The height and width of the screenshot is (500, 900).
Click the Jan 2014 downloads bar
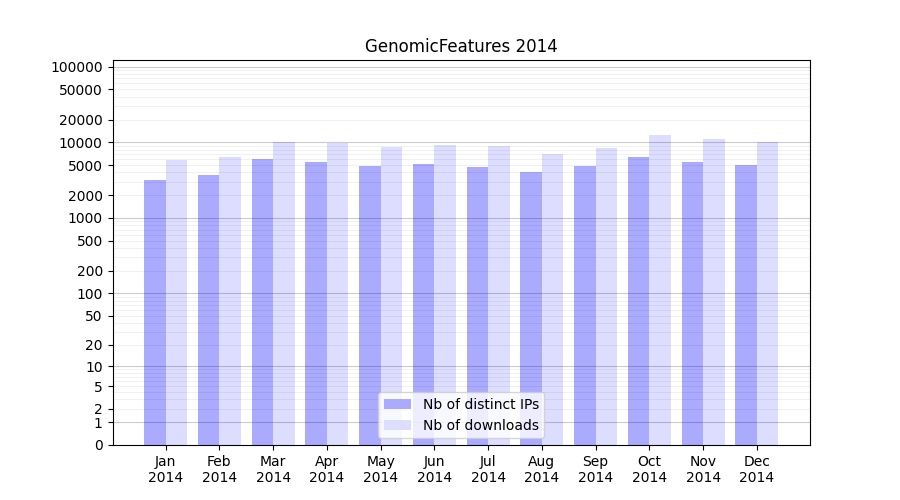[x=177, y=302]
